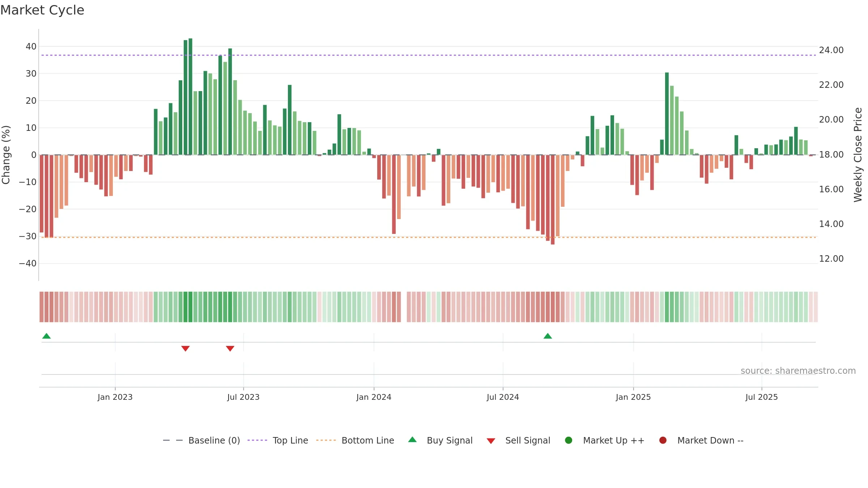This screenshot has width=868, height=488.
Task: Select the buy signal marker near Sep 2024
Action: point(548,336)
